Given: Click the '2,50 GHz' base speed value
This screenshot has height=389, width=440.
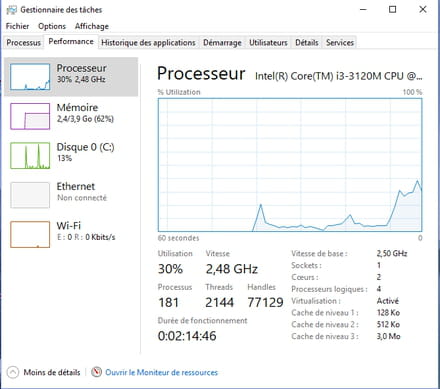Looking at the screenshot, I should [x=392, y=253].
